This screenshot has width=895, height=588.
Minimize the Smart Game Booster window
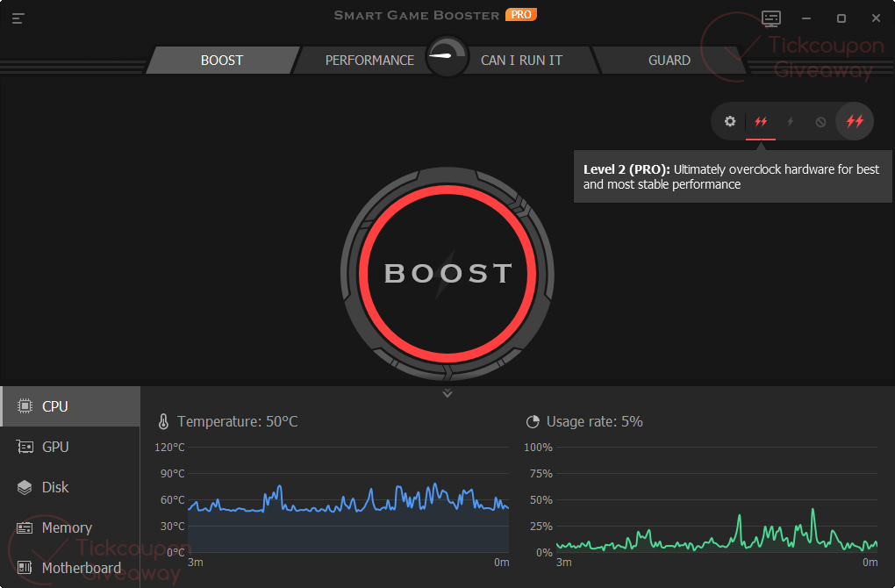pos(806,18)
